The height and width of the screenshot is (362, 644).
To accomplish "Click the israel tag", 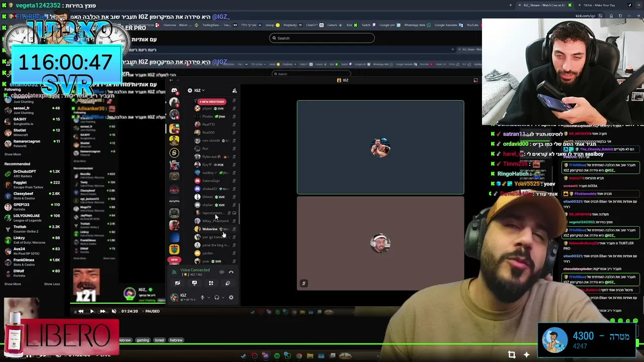I will pyautogui.click(x=159, y=340).
